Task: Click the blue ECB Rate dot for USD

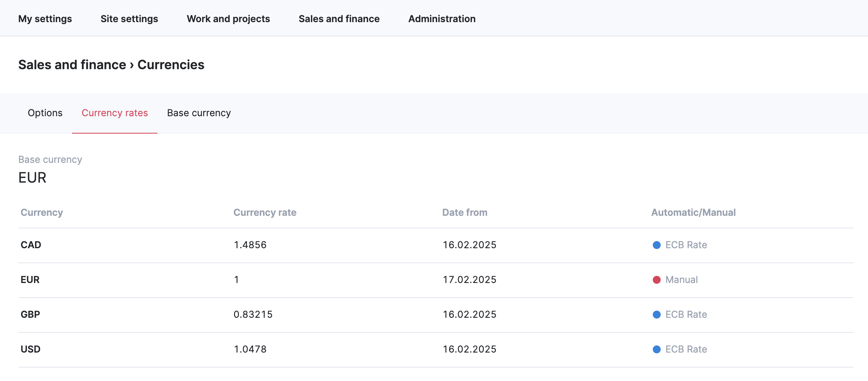Action: [657, 349]
